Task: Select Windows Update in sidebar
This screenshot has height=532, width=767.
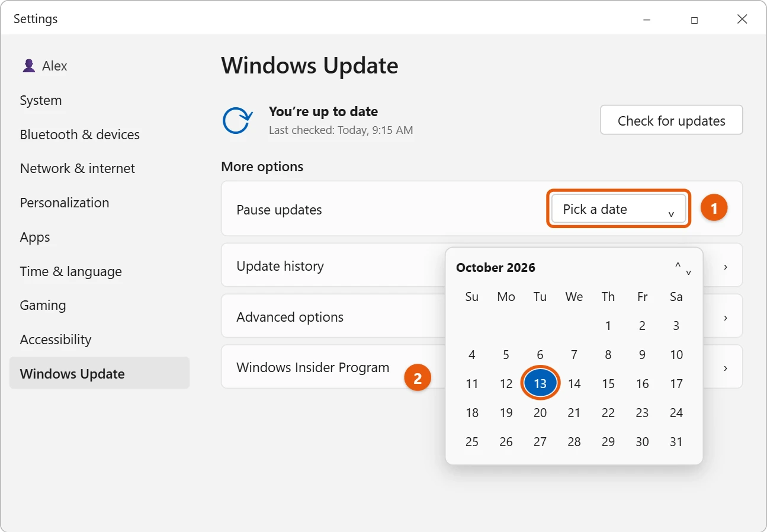Action: (x=100, y=373)
